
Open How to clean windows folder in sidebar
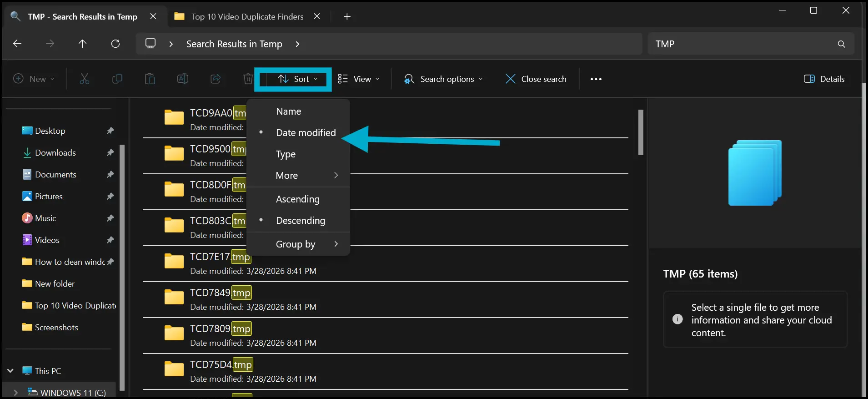click(70, 262)
